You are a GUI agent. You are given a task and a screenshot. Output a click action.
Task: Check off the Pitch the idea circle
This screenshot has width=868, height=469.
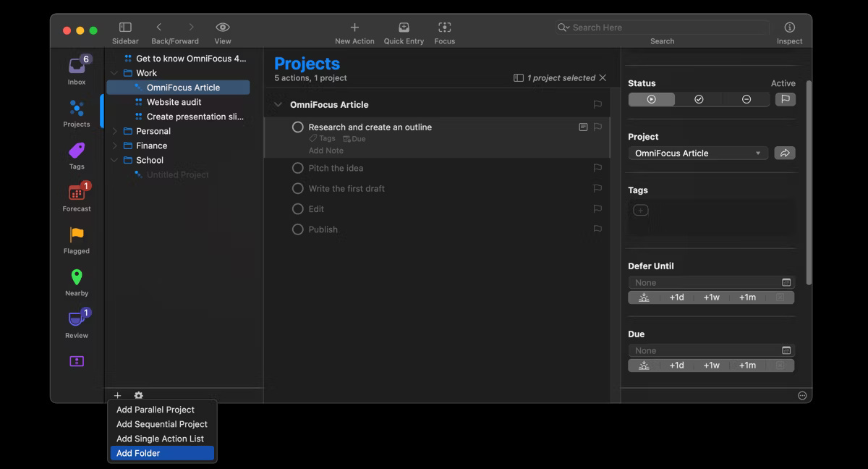tap(297, 167)
